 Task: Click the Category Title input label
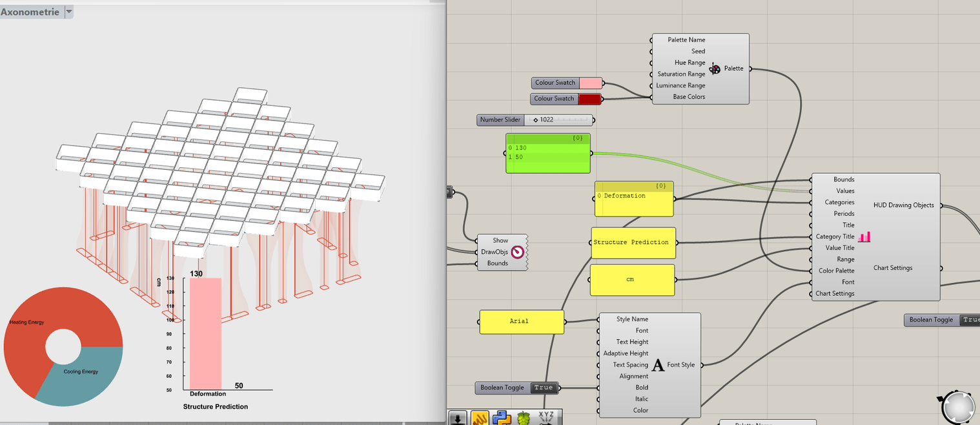pos(835,236)
